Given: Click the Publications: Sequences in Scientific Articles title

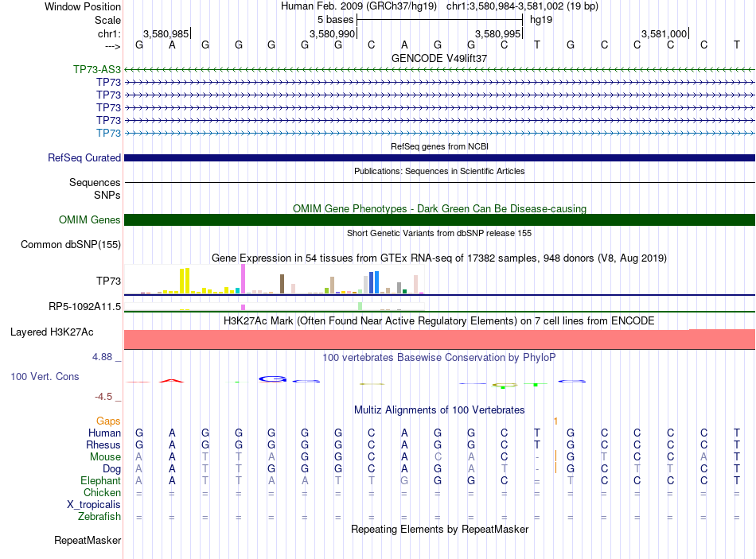Looking at the screenshot, I should point(439,171).
